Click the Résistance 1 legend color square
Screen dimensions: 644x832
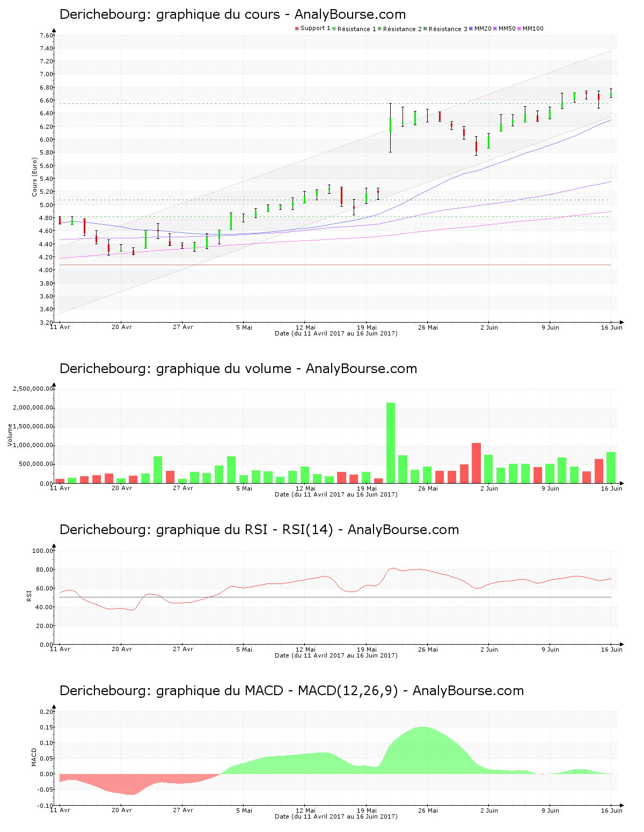click(x=334, y=28)
